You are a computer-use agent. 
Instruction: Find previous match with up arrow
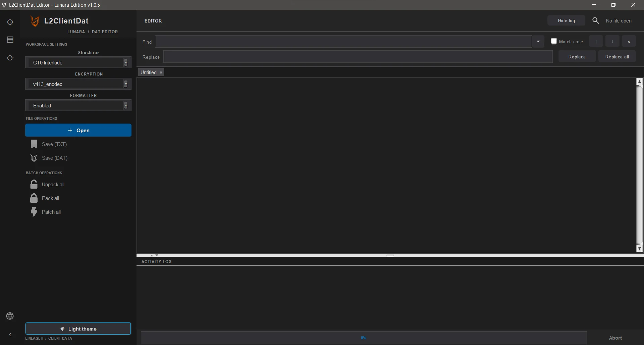(596, 42)
